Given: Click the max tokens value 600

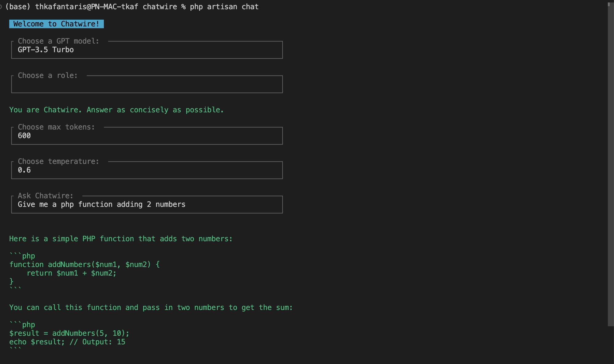Looking at the screenshot, I should pos(24,136).
